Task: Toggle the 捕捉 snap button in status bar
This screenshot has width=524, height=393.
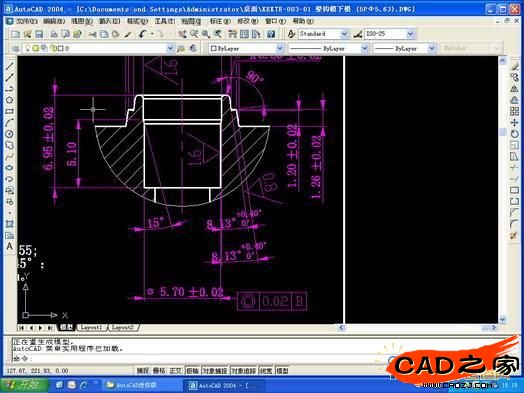Action: tap(143, 371)
